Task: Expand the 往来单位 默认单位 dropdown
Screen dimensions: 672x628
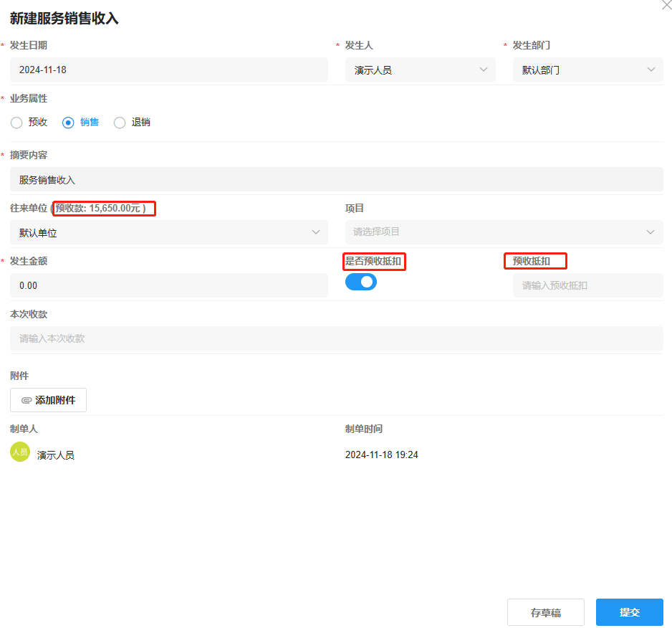Action: click(315, 232)
